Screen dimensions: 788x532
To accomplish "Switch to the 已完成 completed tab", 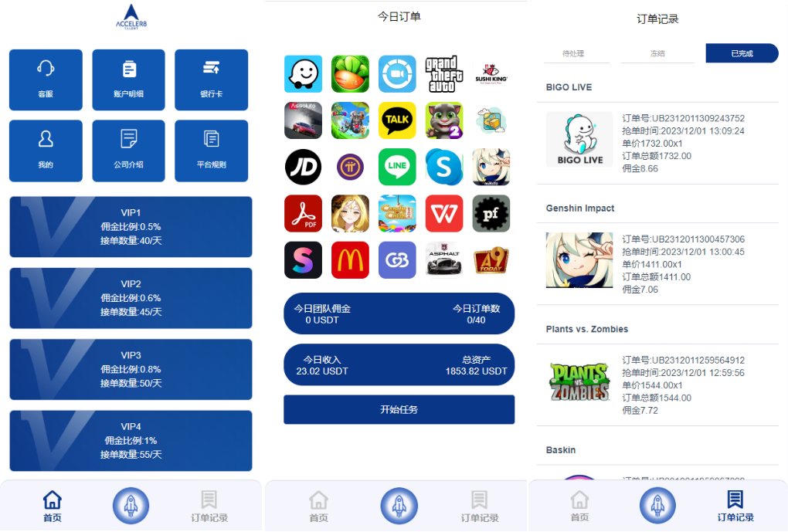I will [742, 53].
